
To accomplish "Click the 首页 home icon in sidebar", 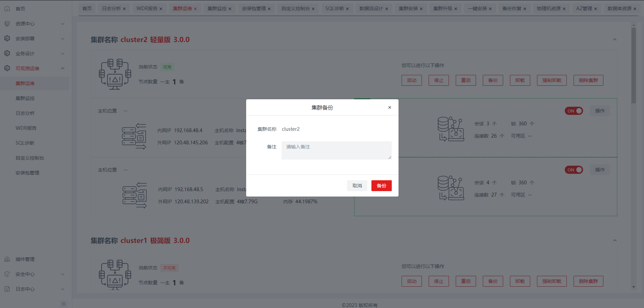I will (7, 9).
